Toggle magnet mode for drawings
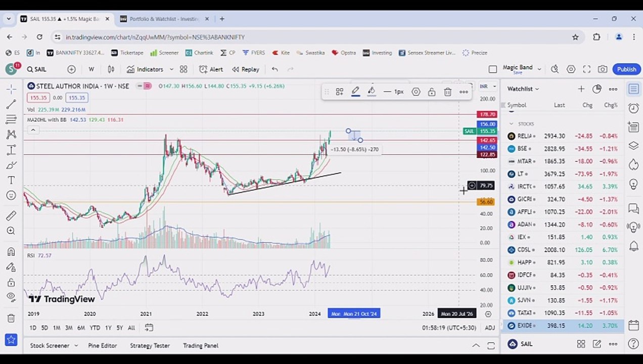The height and width of the screenshot is (364, 643). [11, 252]
